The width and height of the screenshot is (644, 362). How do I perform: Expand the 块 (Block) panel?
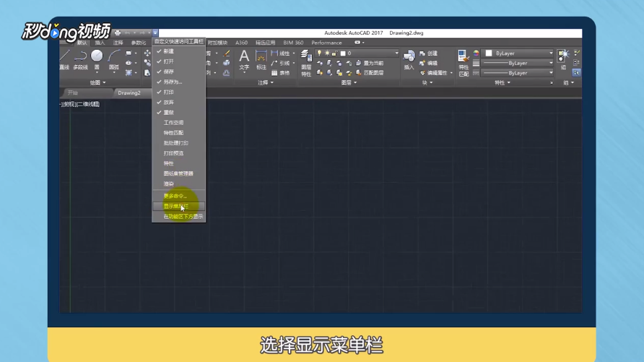(x=427, y=82)
